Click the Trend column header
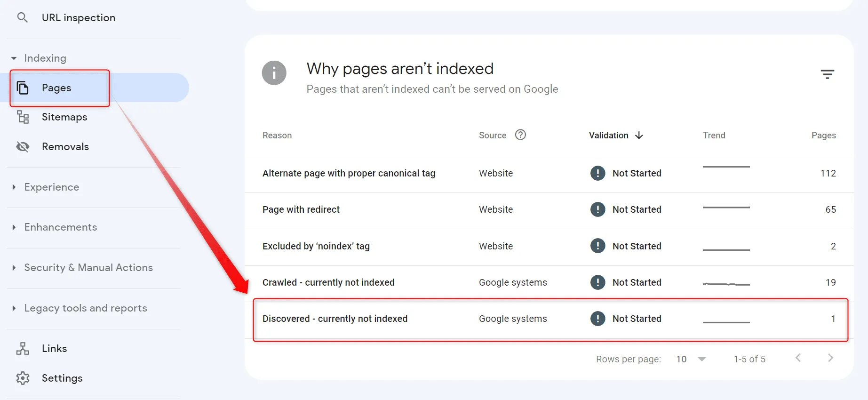Image resolution: width=868 pixels, height=400 pixels. click(x=714, y=136)
